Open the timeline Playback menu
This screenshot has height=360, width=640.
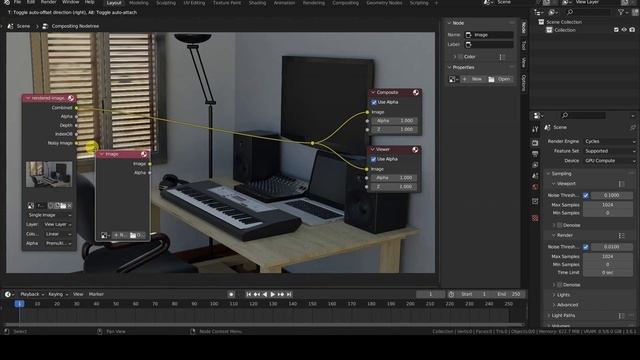pyautogui.click(x=32, y=294)
